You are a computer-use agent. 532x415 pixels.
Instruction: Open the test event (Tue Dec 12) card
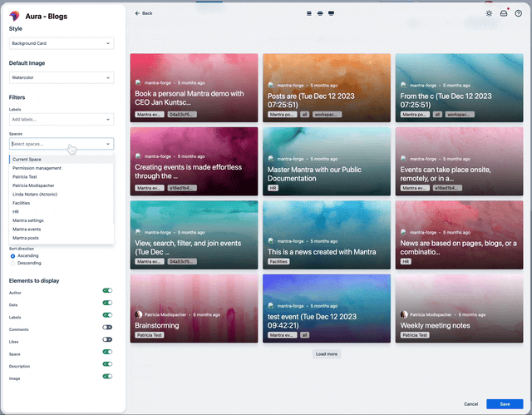pos(327,309)
